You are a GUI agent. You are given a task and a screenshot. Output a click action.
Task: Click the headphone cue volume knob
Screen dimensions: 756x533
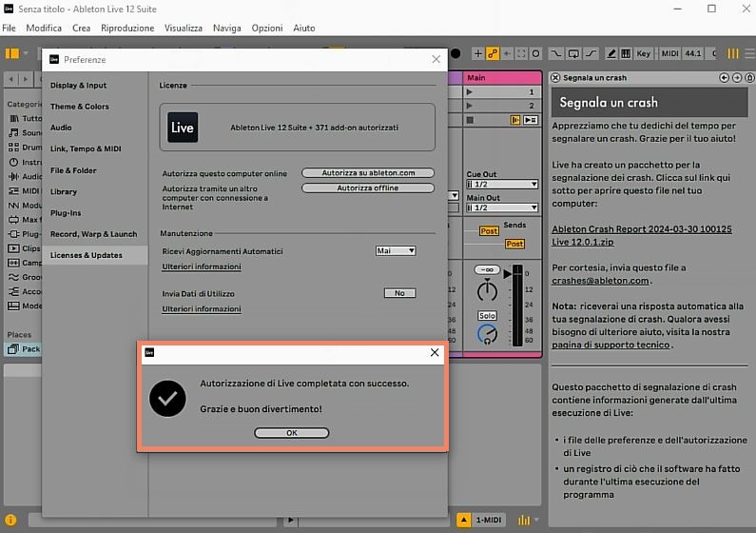click(487, 334)
